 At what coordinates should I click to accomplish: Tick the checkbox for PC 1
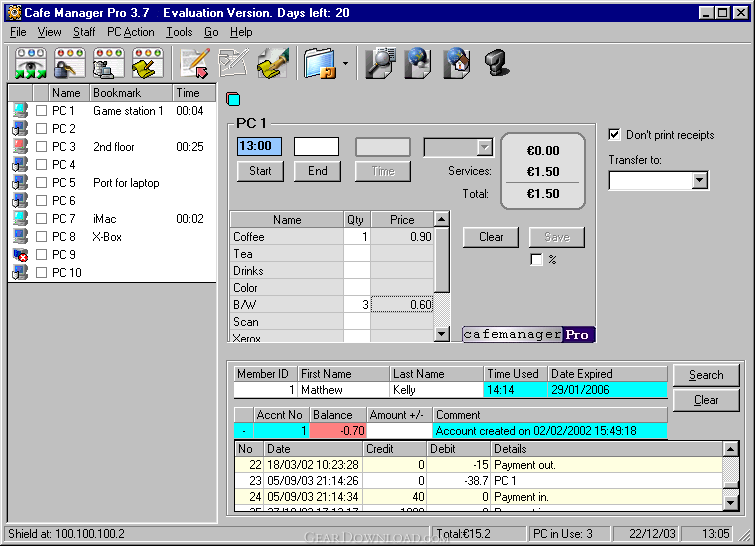(41, 111)
